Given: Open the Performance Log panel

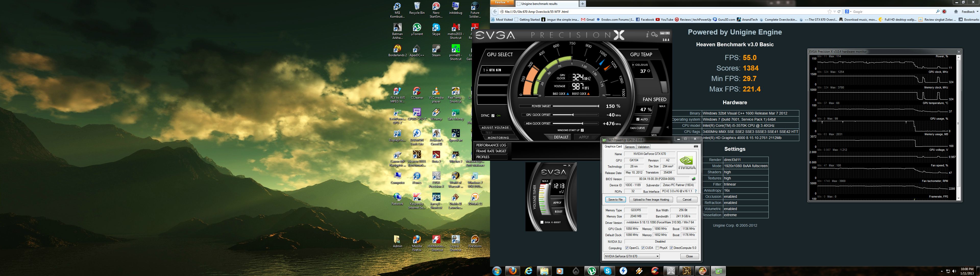Looking at the screenshot, I should [x=491, y=145].
